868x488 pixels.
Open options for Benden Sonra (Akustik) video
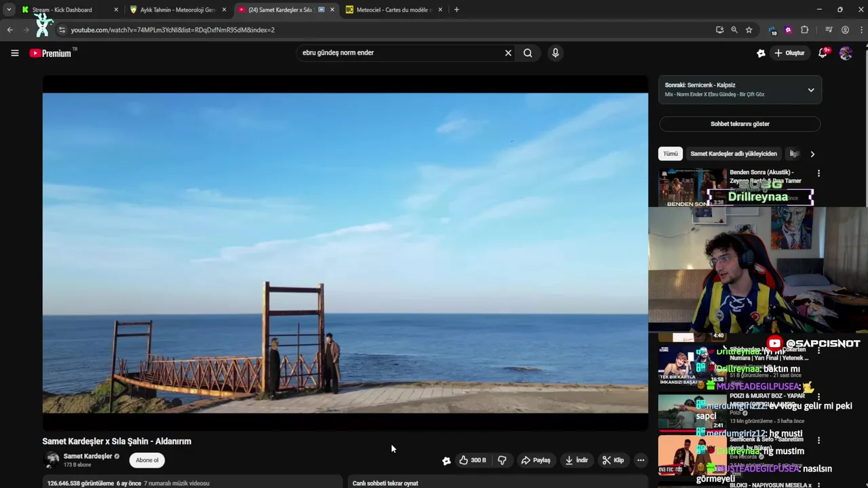coord(818,174)
